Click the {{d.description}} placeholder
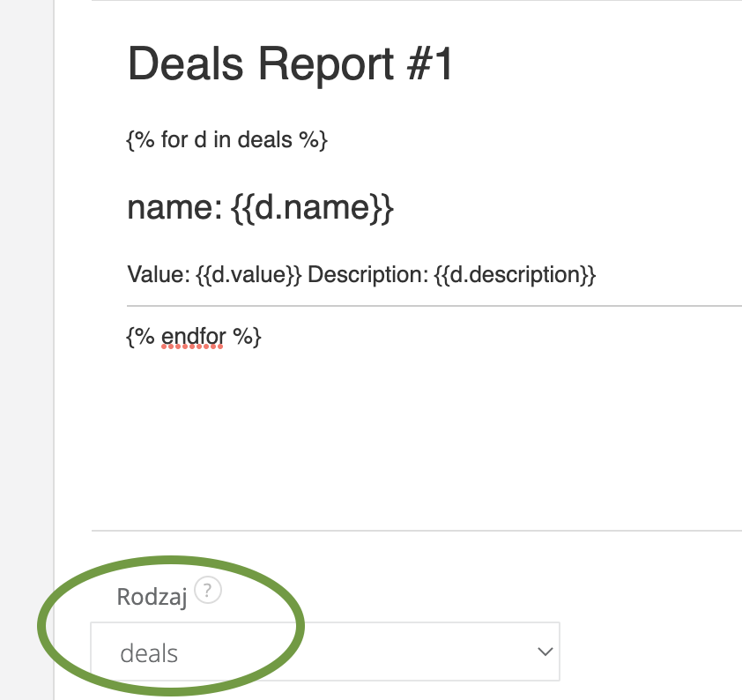The height and width of the screenshot is (700, 742). click(515, 275)
